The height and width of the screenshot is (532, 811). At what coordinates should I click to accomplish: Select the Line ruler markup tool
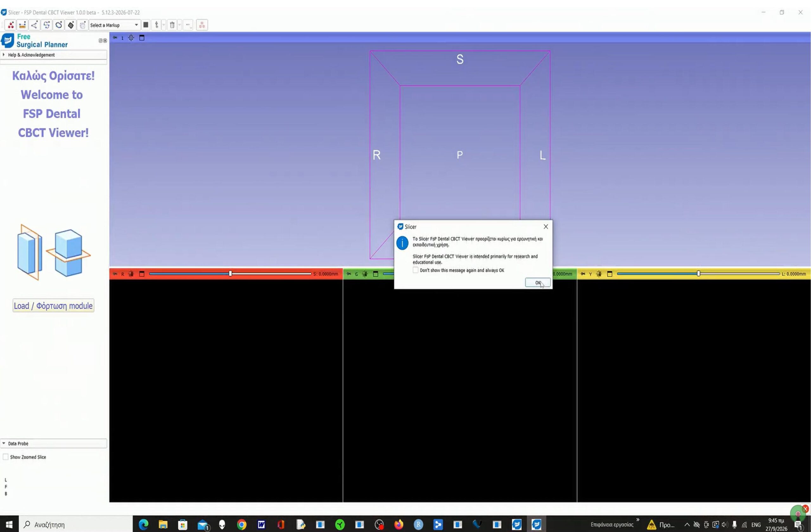pos(22,25)
